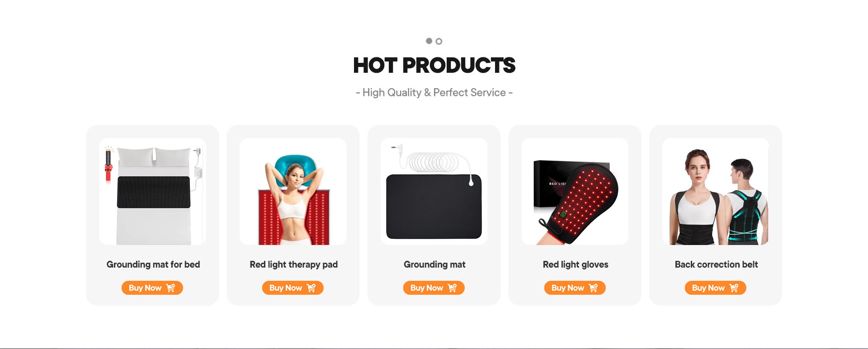This screenshot has width=868, height=349.
Task: Select the first filled carousel dot
Action: 429,41
